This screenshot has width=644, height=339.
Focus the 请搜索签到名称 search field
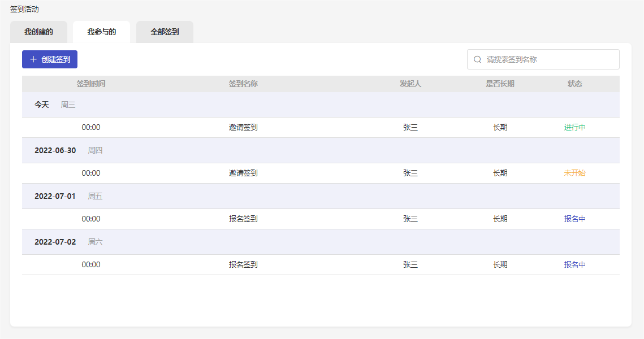pos(543,59)
